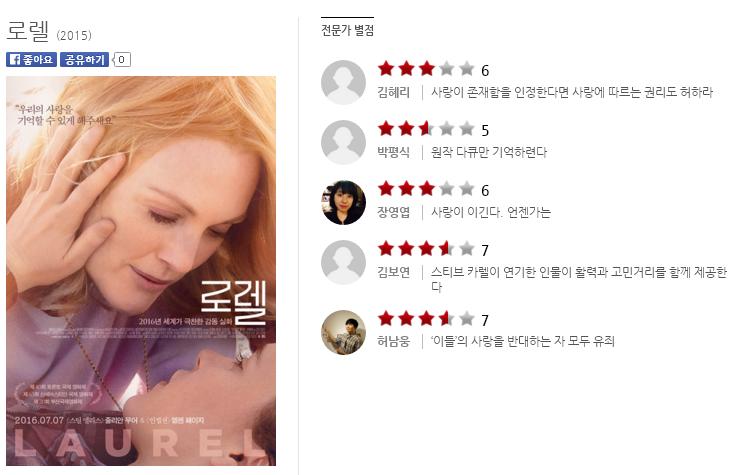Click 김혜리's default avatar icon
This screenshot has width=742, height=475.
pyautogui.click(x=344, y=82)
